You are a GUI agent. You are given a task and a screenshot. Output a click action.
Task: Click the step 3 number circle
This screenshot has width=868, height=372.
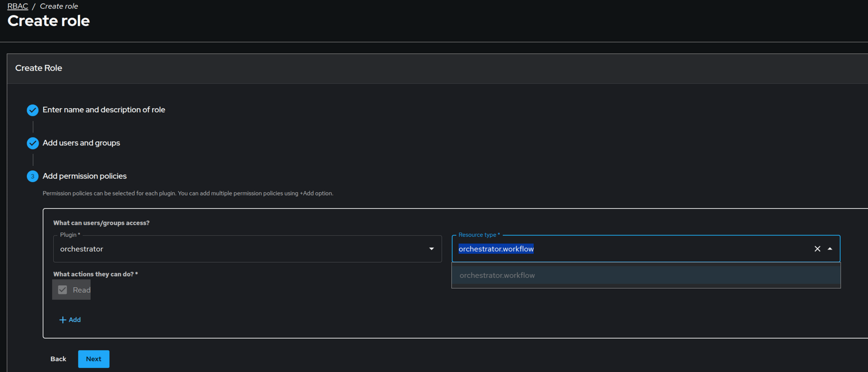(32, 176)
